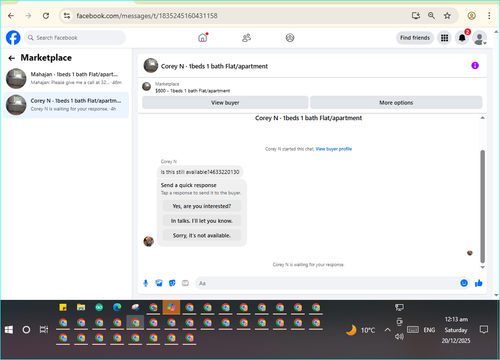The image size is (500, 360).
Task: Open the GIF picker icon
Action: pyautogui.click(x=185, y=283)
